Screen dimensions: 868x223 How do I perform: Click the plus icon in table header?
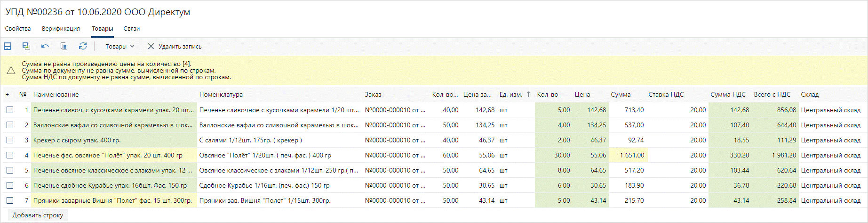[x=7, y=95]
